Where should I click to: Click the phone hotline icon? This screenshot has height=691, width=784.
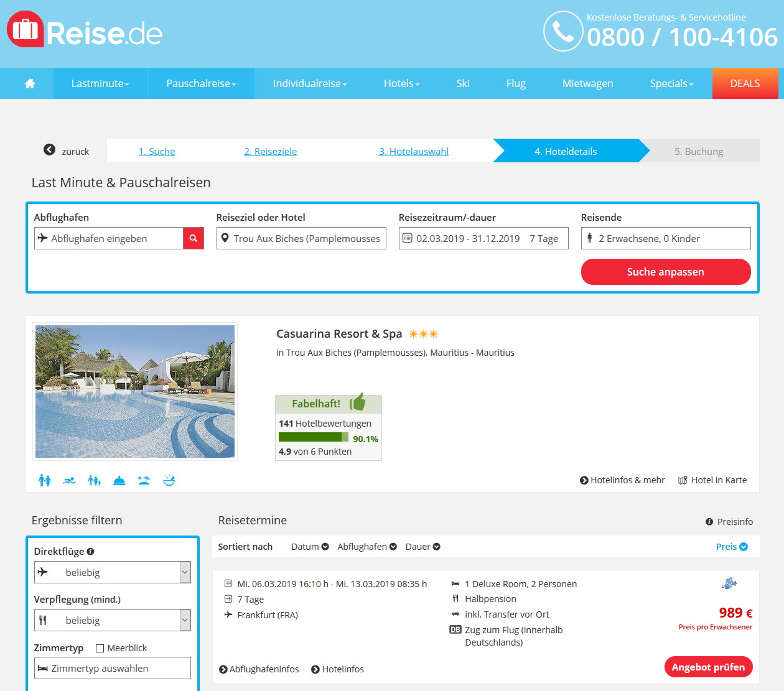point(563,31)
